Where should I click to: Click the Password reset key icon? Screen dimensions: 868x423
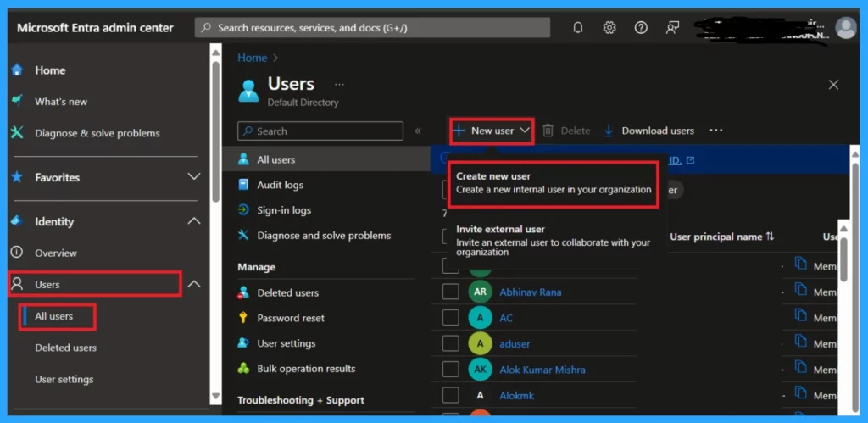pos(243,318)
